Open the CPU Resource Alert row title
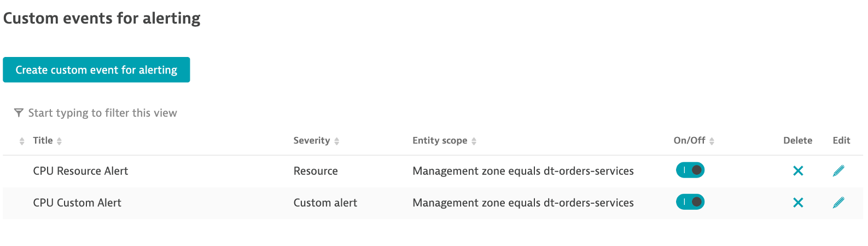This screenshot has height=246, width=868. coord(80,171)
